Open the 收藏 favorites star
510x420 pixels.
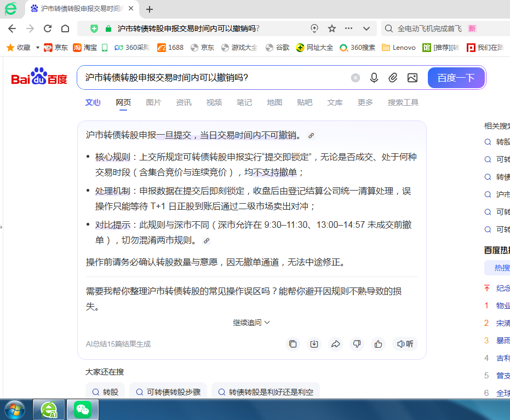click(x=10, y=48)
